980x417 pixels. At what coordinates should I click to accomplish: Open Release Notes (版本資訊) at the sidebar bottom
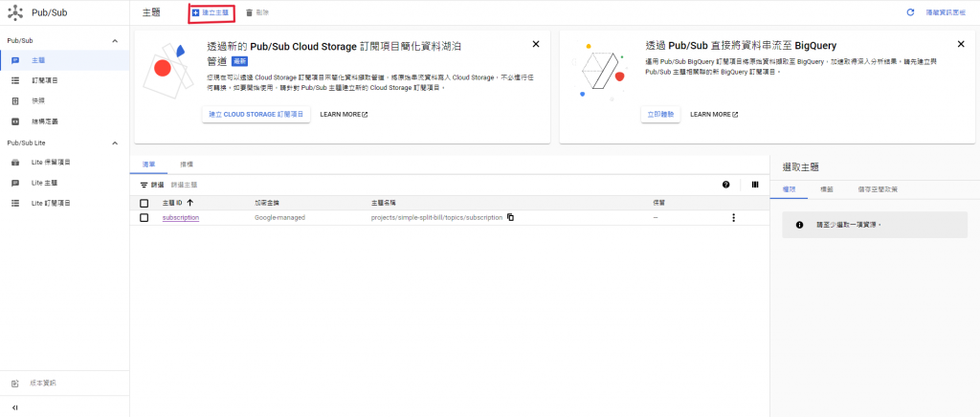64,383
